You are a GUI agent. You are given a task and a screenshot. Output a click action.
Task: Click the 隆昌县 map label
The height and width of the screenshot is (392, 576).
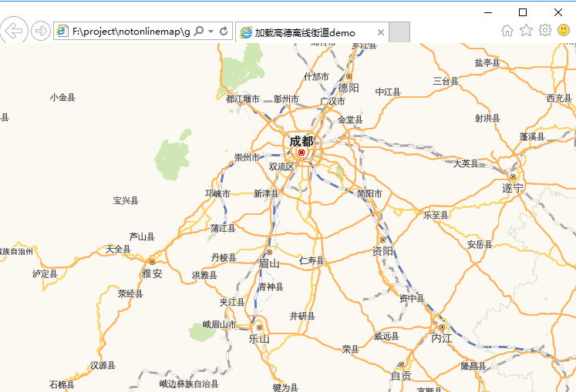point(473,366)
